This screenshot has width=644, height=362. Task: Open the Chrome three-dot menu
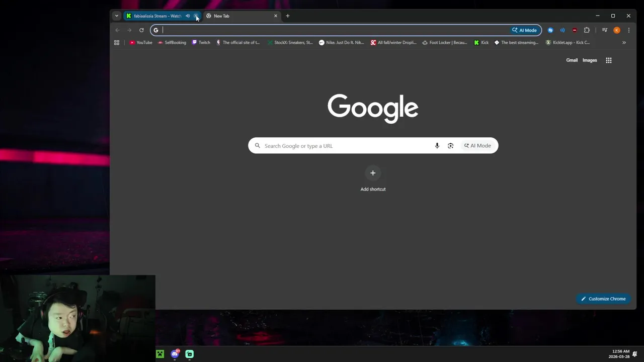pos(629,30)
